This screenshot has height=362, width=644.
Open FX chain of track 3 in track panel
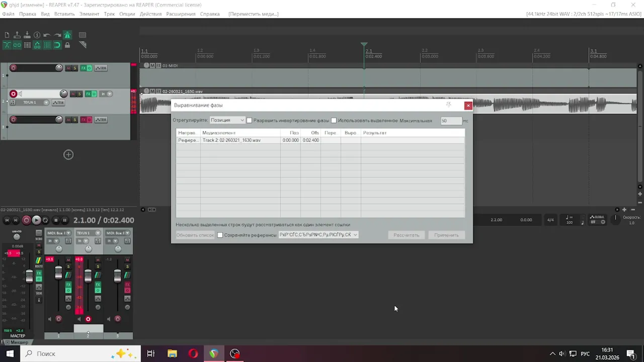point(84,120)
